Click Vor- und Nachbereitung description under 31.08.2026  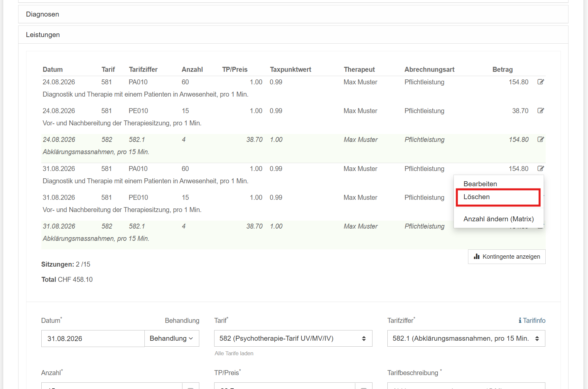tap(122, 210)
